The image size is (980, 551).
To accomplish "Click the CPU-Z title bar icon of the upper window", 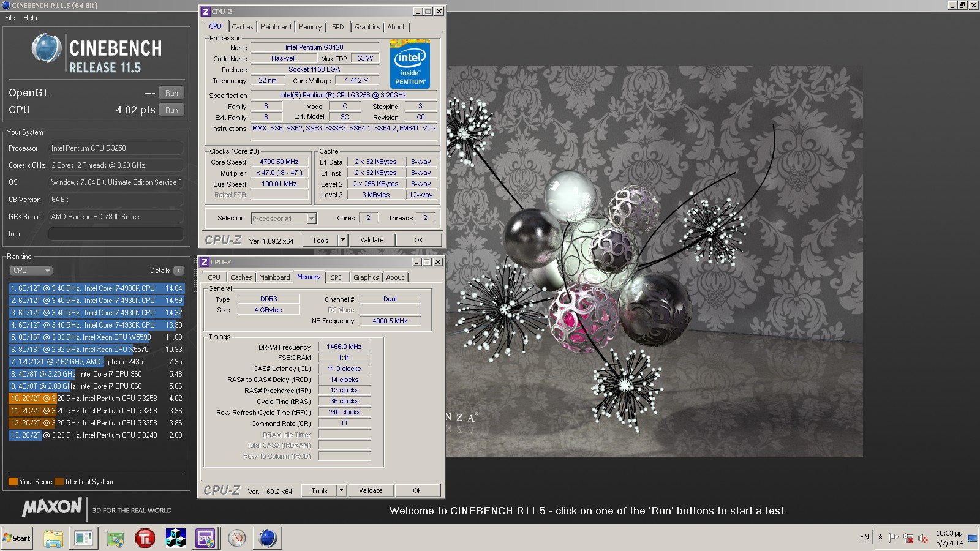I will point(206,12).
